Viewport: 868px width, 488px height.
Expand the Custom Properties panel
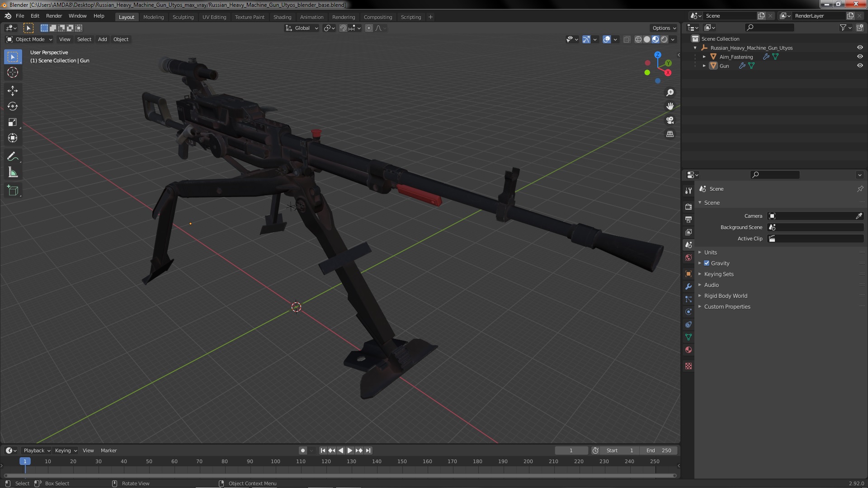pyautogui.click(x=727, y=306)
